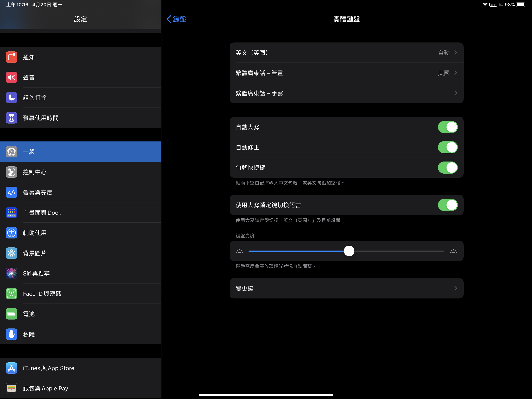Tap the home indicator bar

[x=266, y=395]
